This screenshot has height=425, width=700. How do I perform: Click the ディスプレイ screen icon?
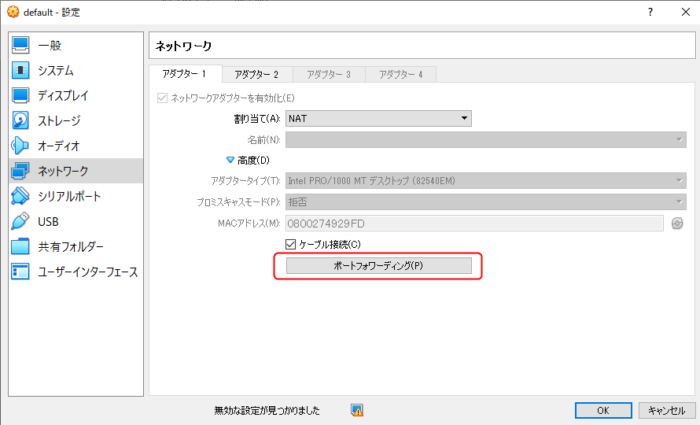click(21, 95)
